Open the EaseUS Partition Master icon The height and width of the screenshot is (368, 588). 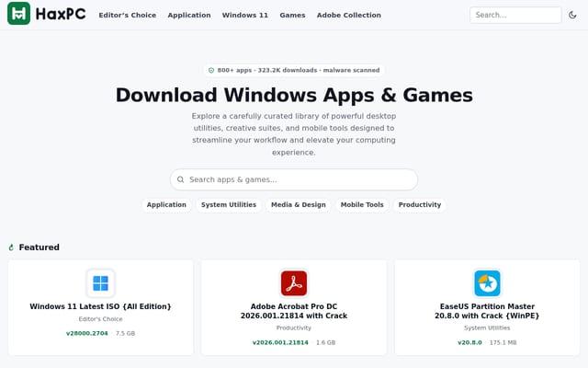point(487,283)
